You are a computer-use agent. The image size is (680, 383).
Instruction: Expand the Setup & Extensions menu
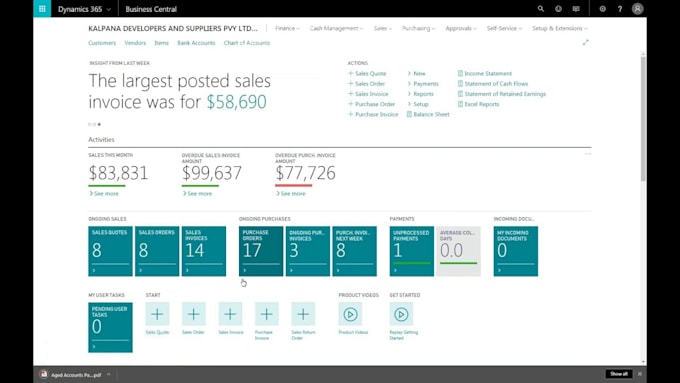[x=560, y=28]
